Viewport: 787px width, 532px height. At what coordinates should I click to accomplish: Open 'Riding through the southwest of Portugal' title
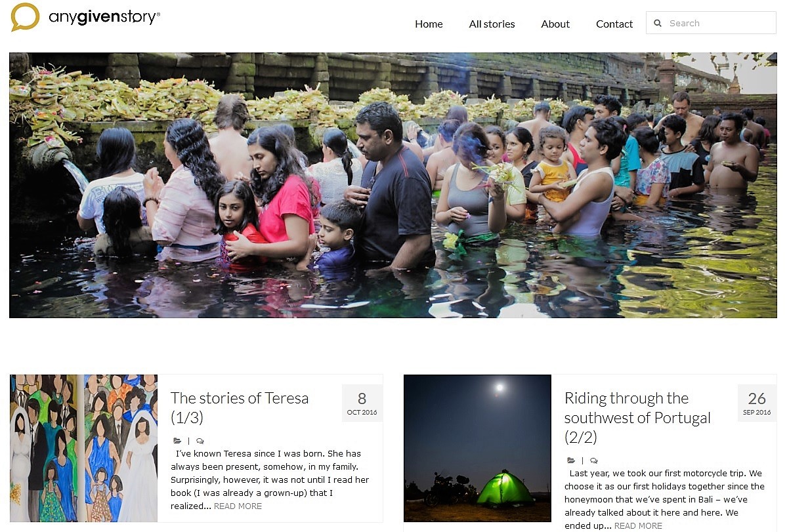coord(637,418)
